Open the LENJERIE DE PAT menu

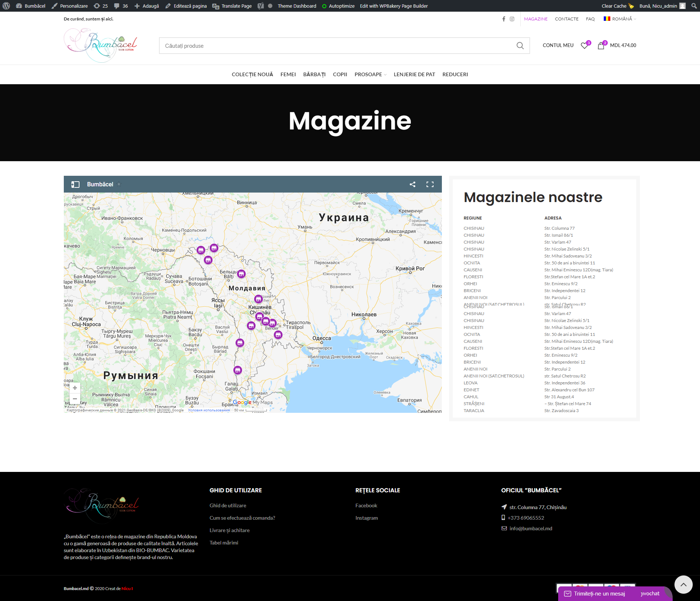(414, 74)
